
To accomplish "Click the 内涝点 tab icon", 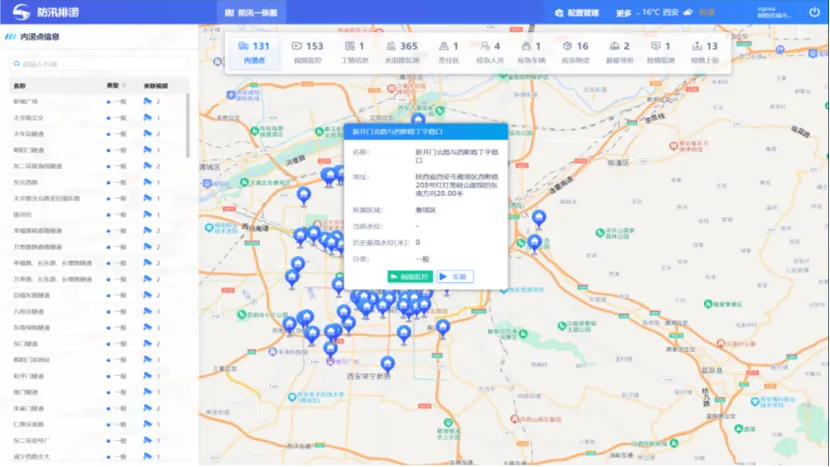I will click(x=243, y=46).
